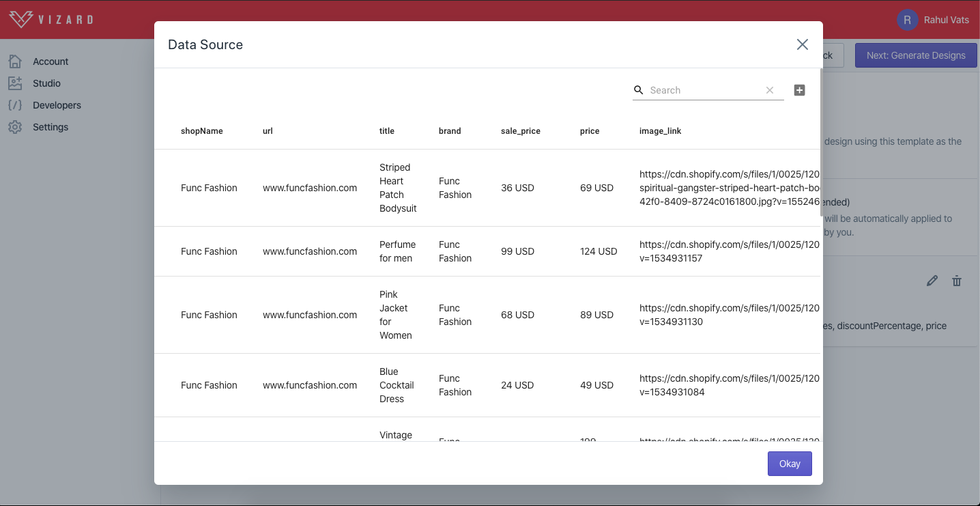The width and height of the screenshot is (980, 506).
Task: Open Developers in the sidebar
Action: pos(57,105)
